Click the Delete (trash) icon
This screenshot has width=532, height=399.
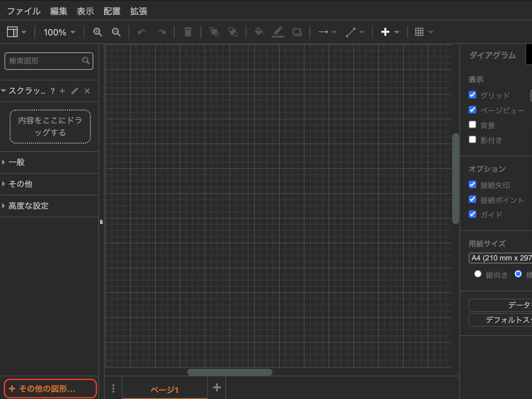point(188,32)
